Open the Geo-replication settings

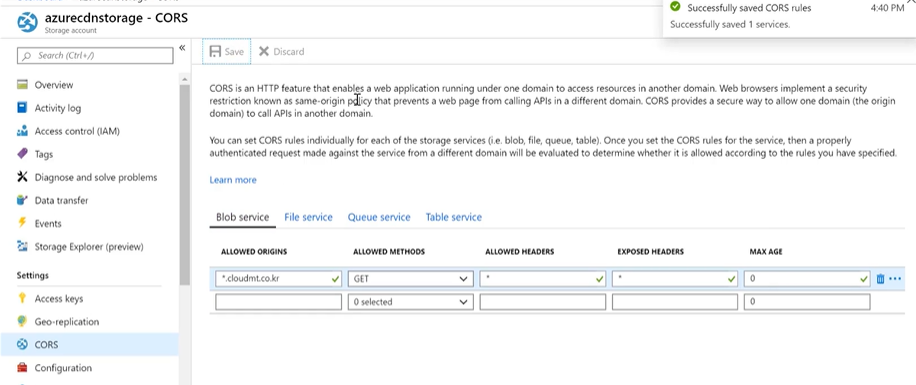[67, 321]
